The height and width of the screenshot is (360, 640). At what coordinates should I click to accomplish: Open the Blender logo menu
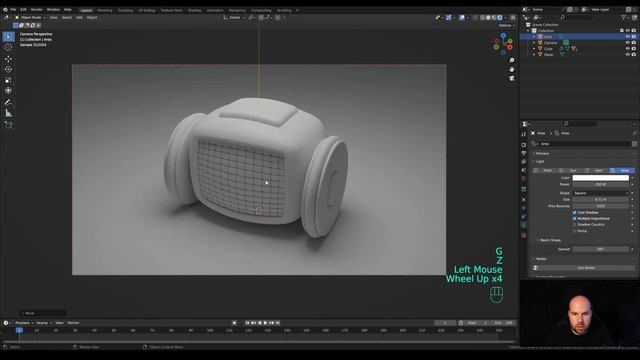tap(5, 9)
